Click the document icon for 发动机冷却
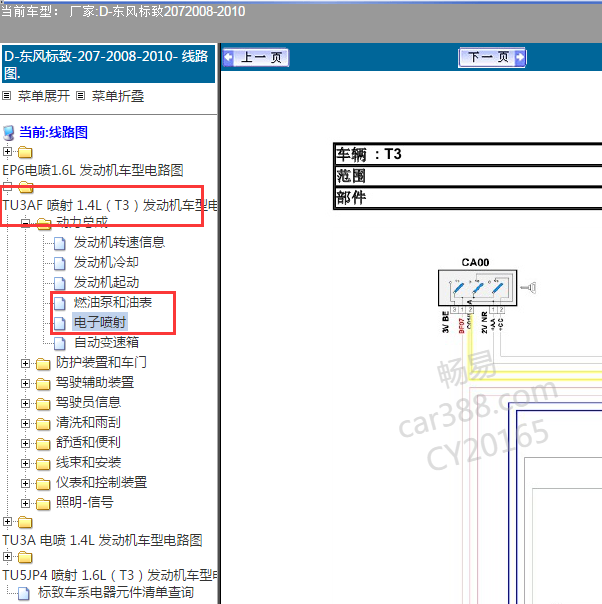The image size is (602, 604). click(x=60, y=263)
